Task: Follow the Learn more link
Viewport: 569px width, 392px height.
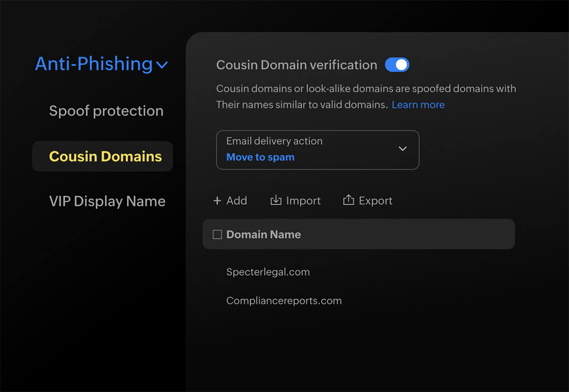Action: click(418, 105)
